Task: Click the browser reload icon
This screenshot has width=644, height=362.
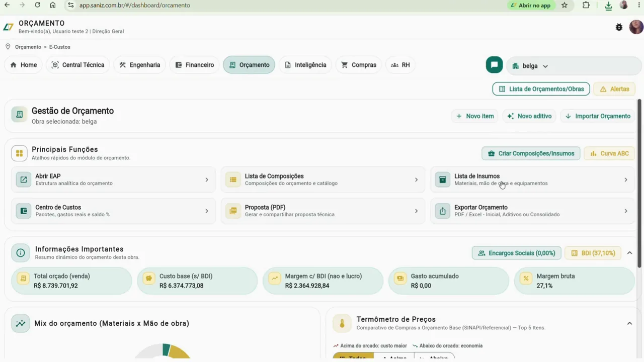Action: pos(37,5)
